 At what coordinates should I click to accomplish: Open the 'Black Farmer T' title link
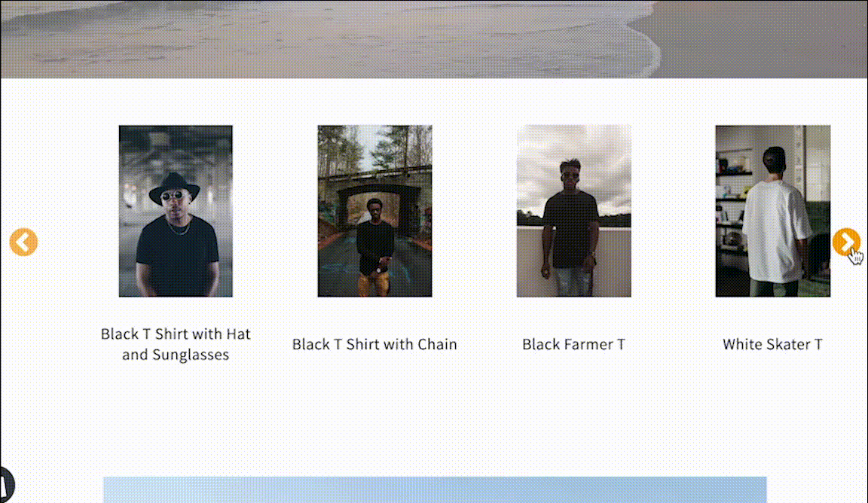coord(573,344)
